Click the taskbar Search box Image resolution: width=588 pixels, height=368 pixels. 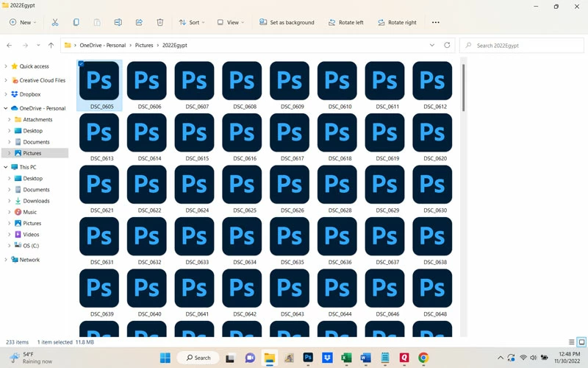(x=198, y=358)
